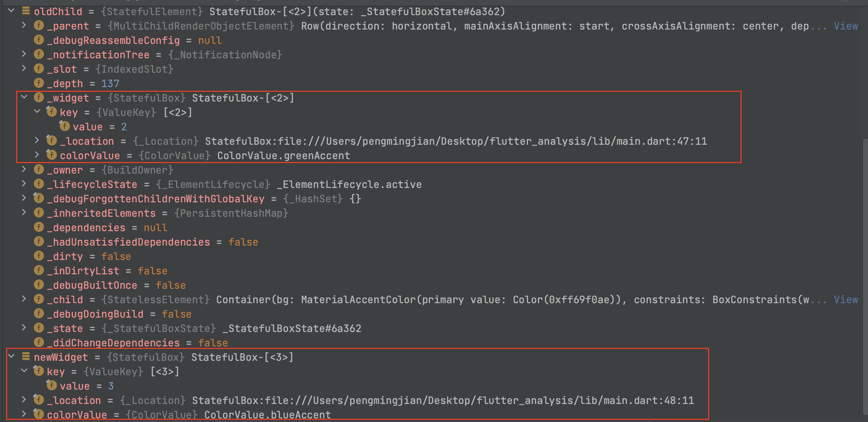Click the newWidget variable stack icon
This screenshot has height=422, width=868.
tap(26, 357)
